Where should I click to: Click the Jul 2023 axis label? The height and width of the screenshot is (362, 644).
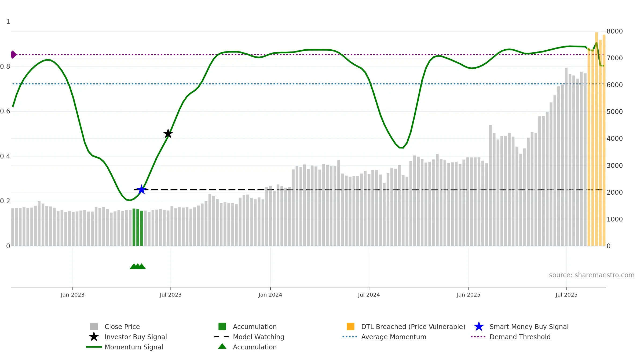point(171,295)
